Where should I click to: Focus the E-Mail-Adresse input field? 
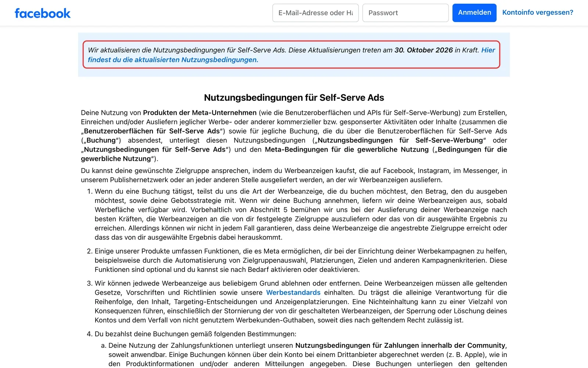click(x=315, y=13)
